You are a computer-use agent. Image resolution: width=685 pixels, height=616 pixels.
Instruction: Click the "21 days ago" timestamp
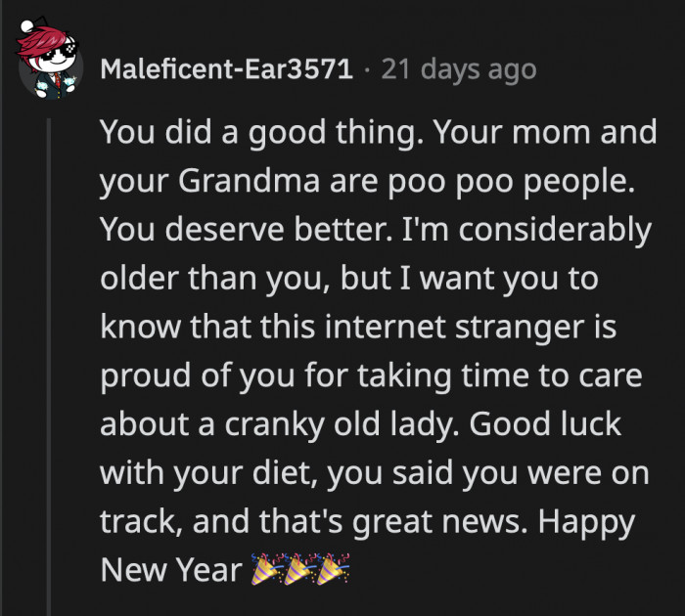(459, 70)
